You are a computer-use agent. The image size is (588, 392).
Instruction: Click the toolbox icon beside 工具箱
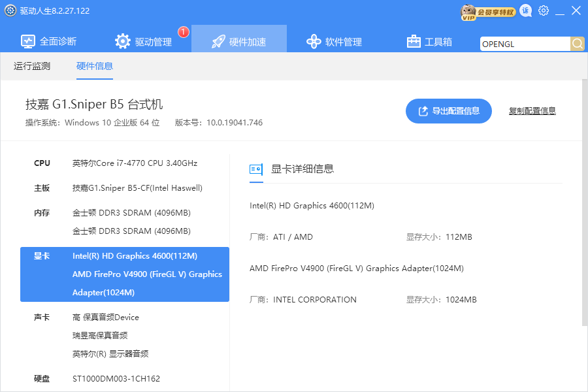414,41
